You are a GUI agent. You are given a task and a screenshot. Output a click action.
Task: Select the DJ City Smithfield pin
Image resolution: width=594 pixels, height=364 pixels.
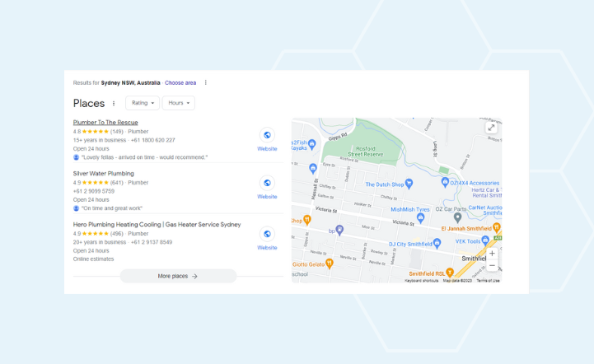[437, 243]
